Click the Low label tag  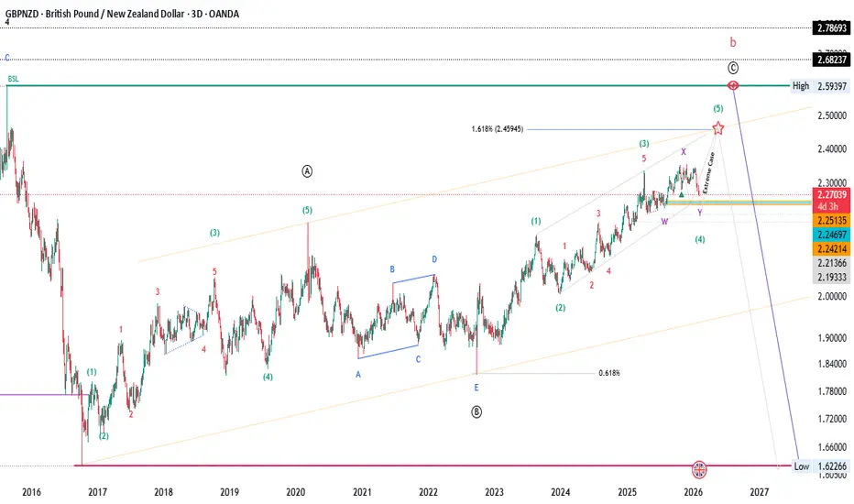pyautogui.click(x=801, y=466)
